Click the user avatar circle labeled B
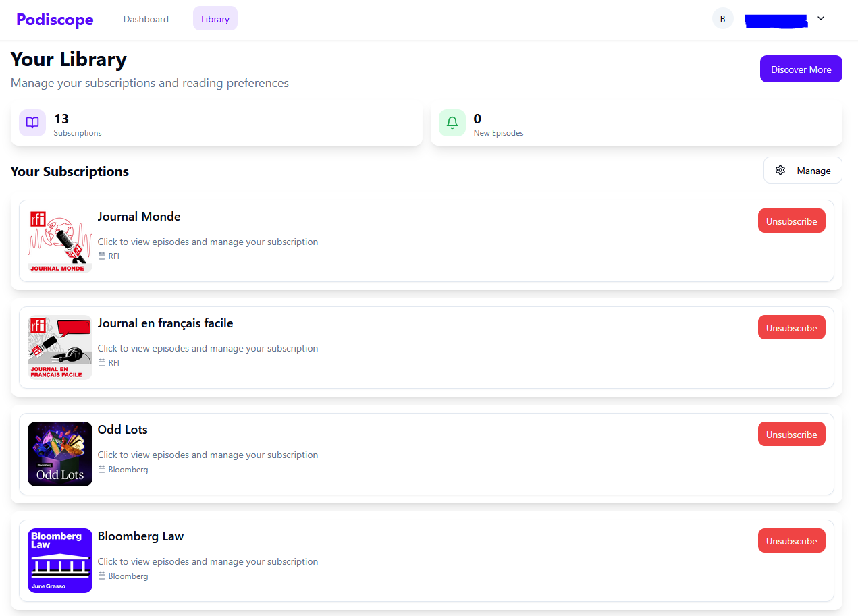 pos(722,19)
